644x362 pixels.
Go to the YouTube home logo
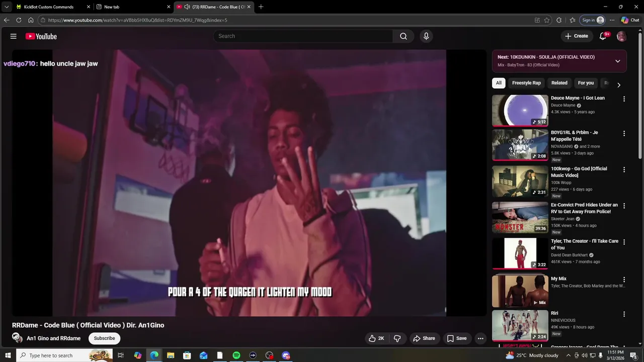[x=41, y=36]
